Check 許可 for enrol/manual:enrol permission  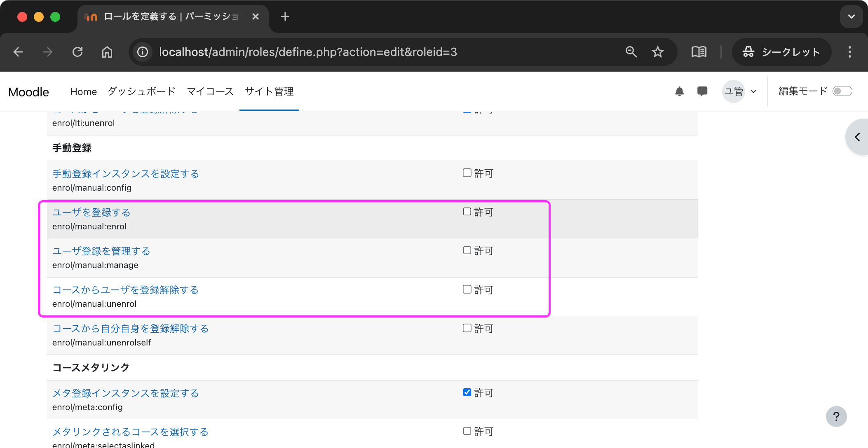(467, 212)
